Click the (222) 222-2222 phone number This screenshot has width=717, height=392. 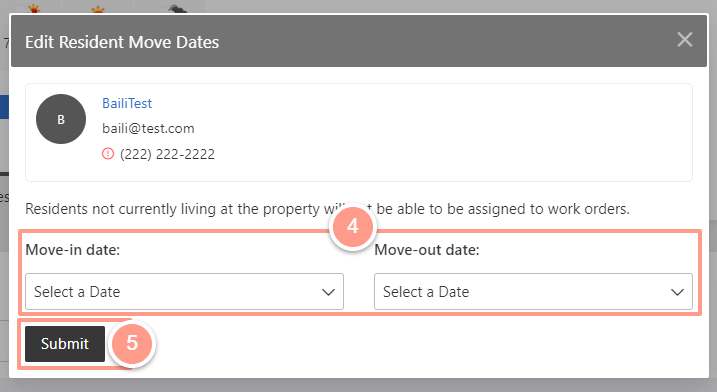tap(167, 154)
